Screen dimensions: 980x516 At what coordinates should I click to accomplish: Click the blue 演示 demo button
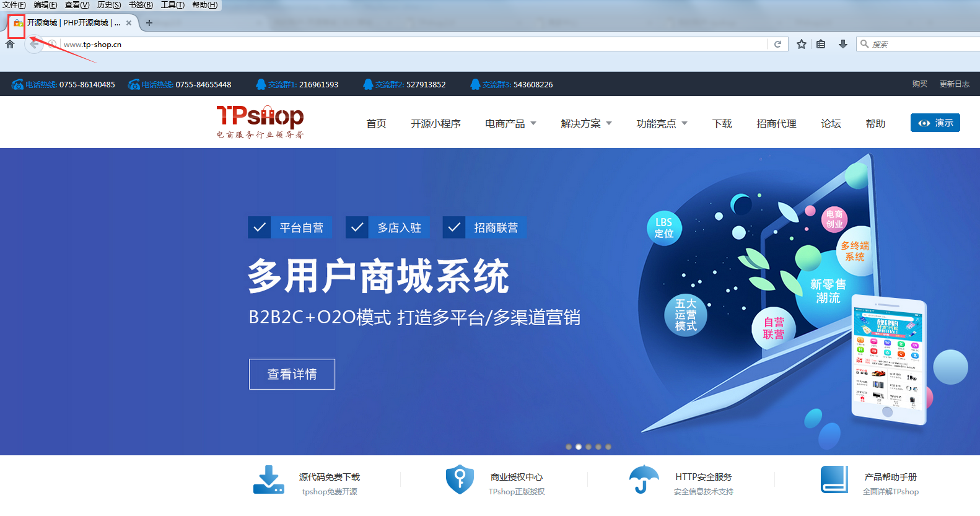[x=935, y=123]
